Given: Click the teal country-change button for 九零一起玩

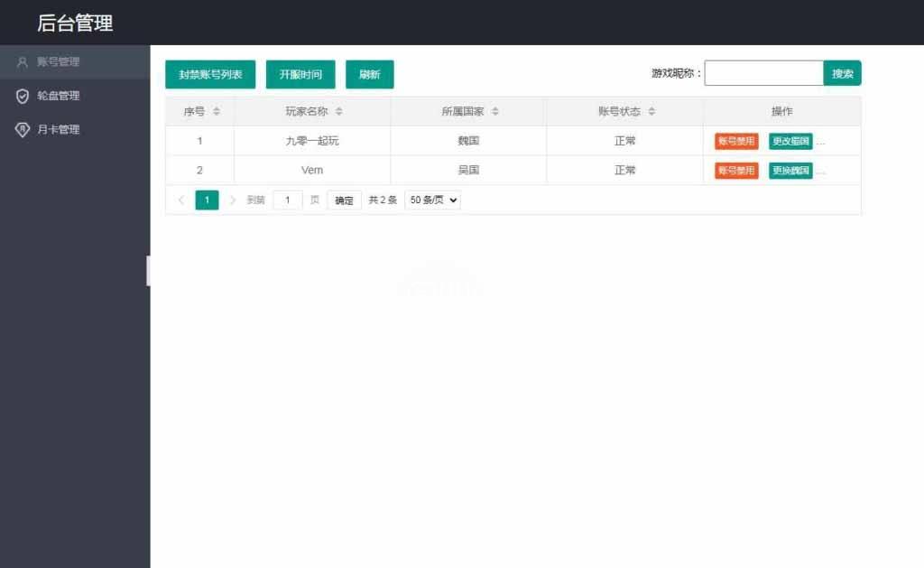Looking at the screenshot, I should (x=790, y=141).
